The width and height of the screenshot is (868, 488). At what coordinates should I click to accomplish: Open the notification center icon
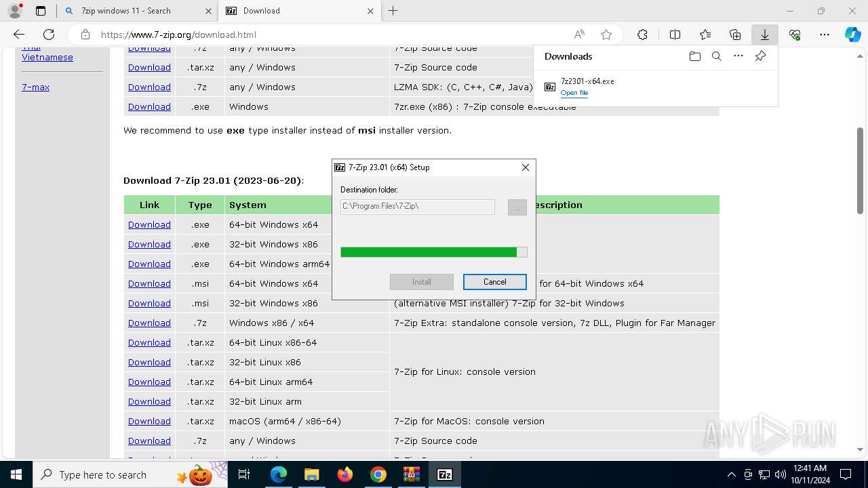(846, 474)
